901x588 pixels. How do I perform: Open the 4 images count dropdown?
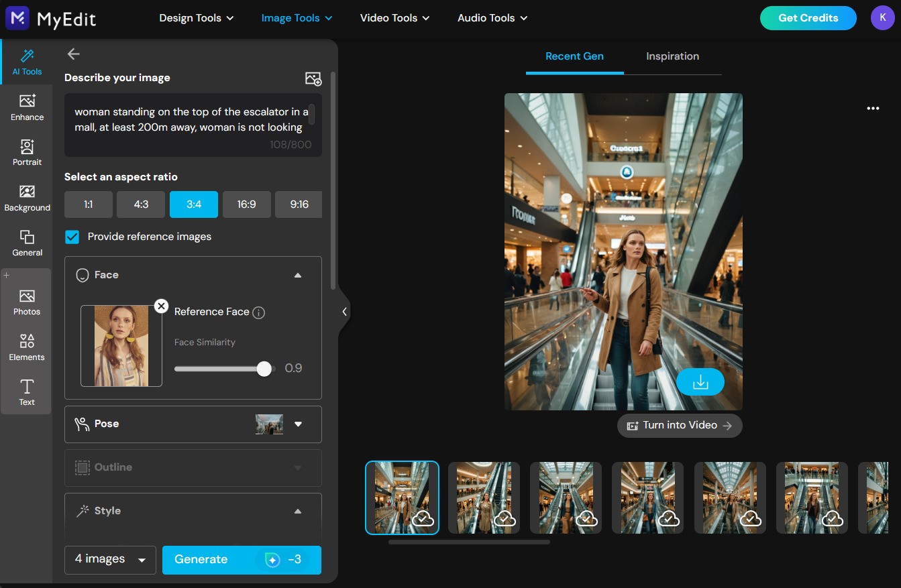(x=110, y=560)
